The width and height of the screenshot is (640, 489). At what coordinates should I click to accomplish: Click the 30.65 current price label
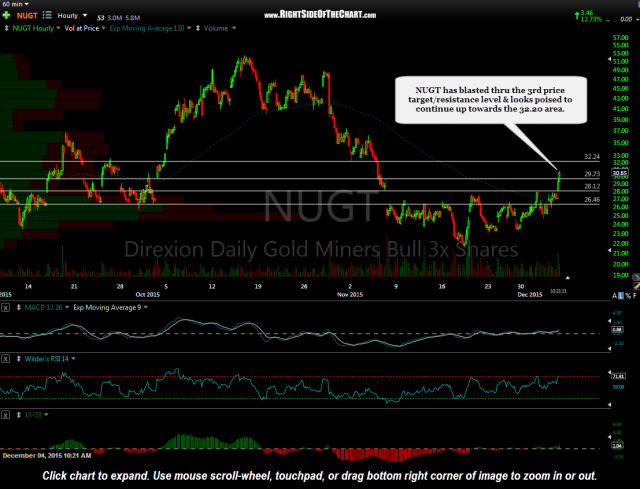coord(620,173)
